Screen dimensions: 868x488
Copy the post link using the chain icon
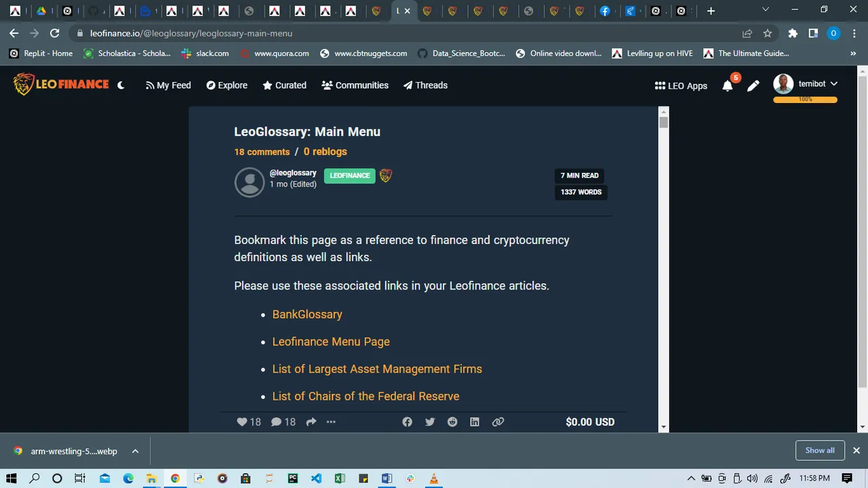click(x=498, y=422)
